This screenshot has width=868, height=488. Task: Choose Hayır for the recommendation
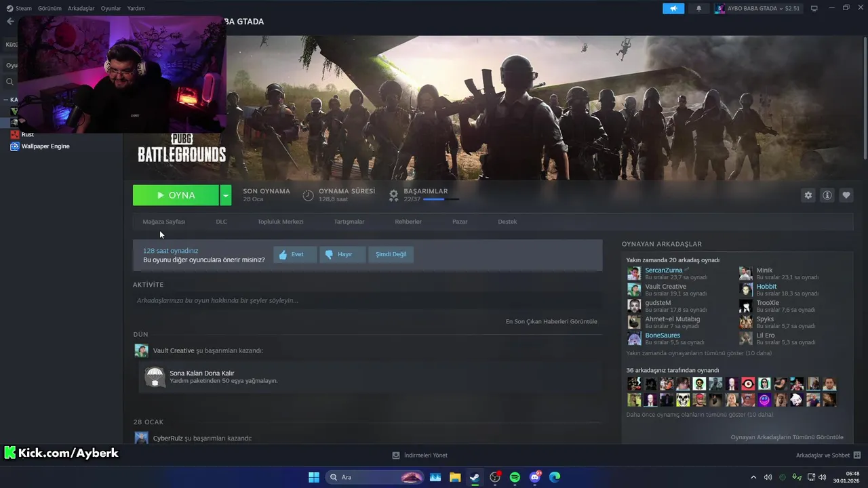coord(342,254)
